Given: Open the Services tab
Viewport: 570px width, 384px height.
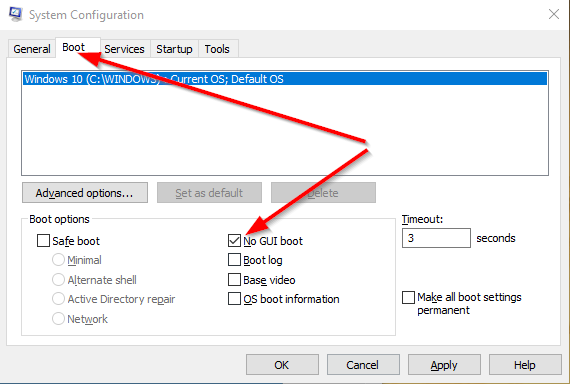Looking at the screenshot, I should tap(124, 49).
